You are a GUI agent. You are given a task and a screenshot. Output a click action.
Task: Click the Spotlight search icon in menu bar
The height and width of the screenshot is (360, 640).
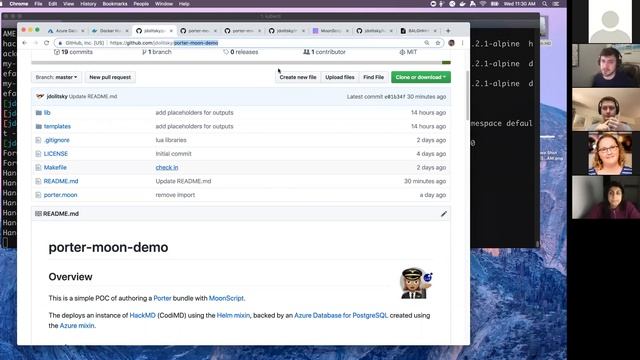[x=544, y=4]
